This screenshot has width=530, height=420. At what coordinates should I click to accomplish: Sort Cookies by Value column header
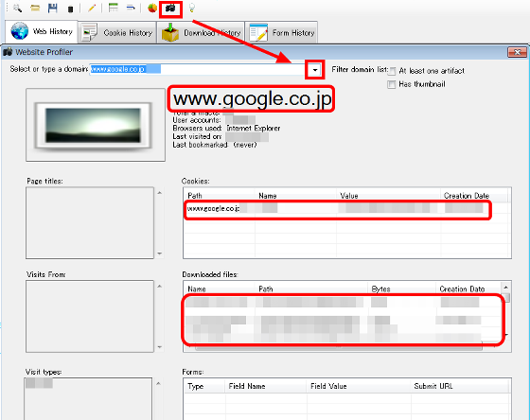388,196
